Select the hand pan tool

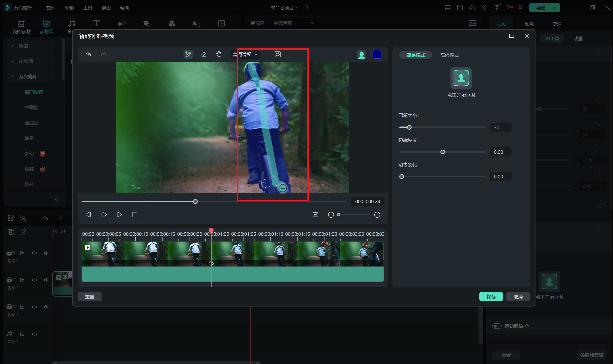point(219,54)
